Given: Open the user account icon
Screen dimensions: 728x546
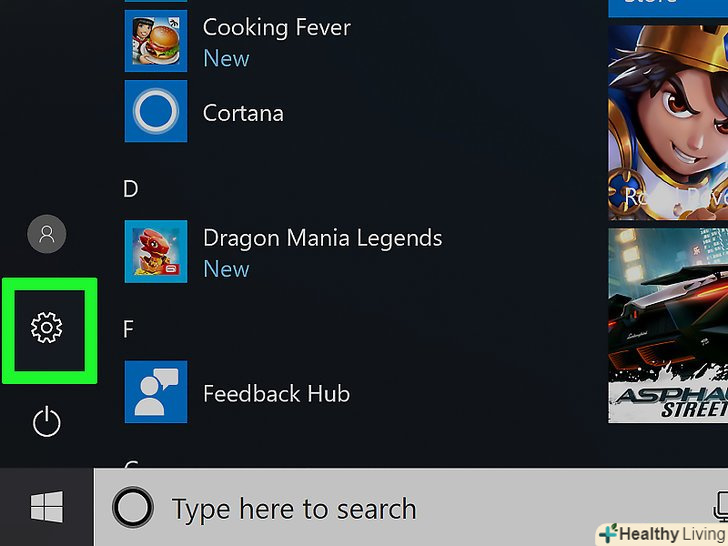Looking at the screenshot, I should (46, 234).
